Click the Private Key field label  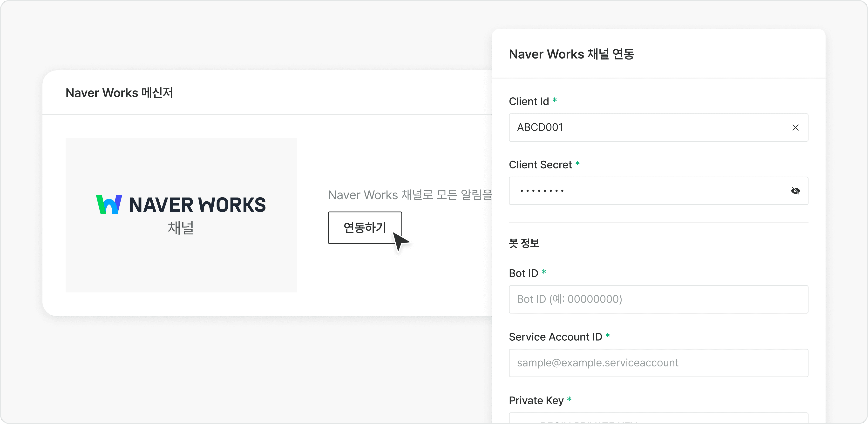[536, 400]
